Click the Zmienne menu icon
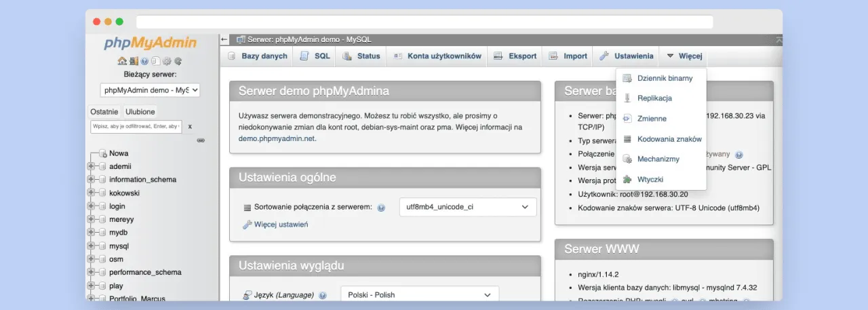The height and width of the screenshot is (310, 868). tap(627, 119)
